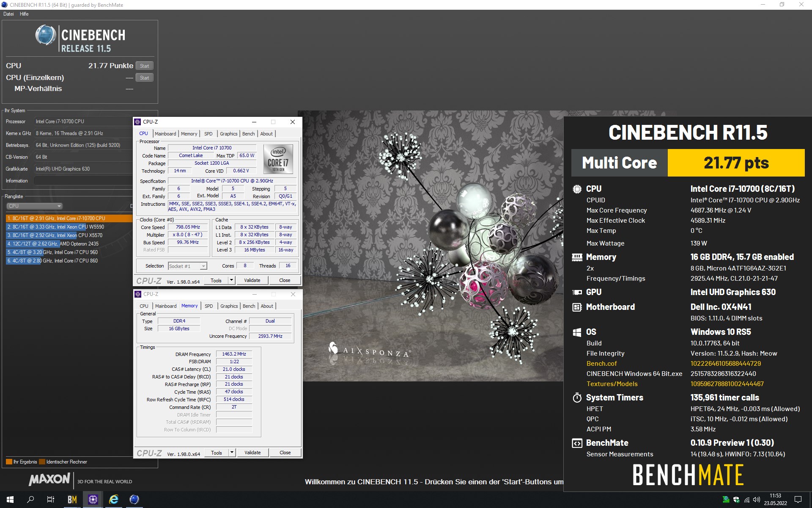The height and width of the screenshot is (508, 812).
Task: Open the Windows Start menu
Action: (10, 500)
